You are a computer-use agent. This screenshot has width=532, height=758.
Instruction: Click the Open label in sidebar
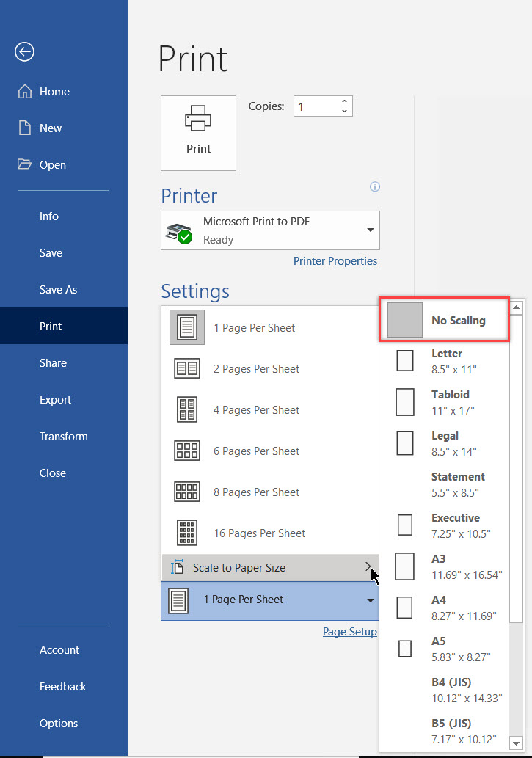coord(53,165)
